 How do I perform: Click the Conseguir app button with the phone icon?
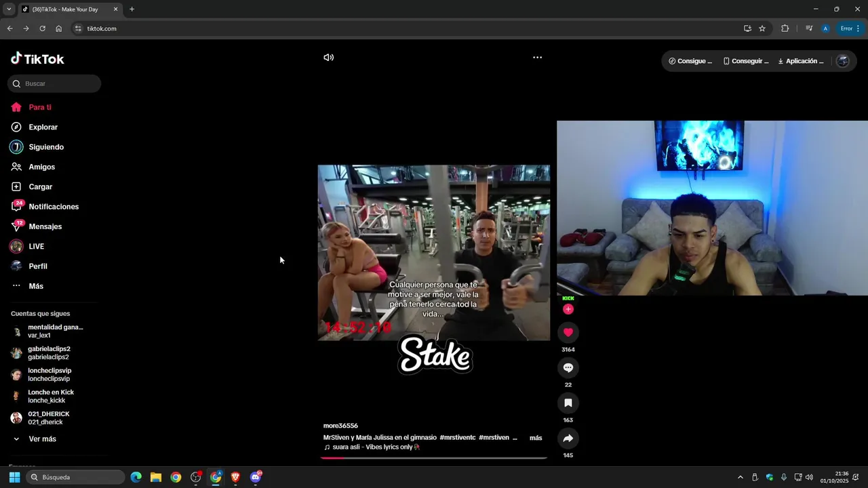click(746, 61)
